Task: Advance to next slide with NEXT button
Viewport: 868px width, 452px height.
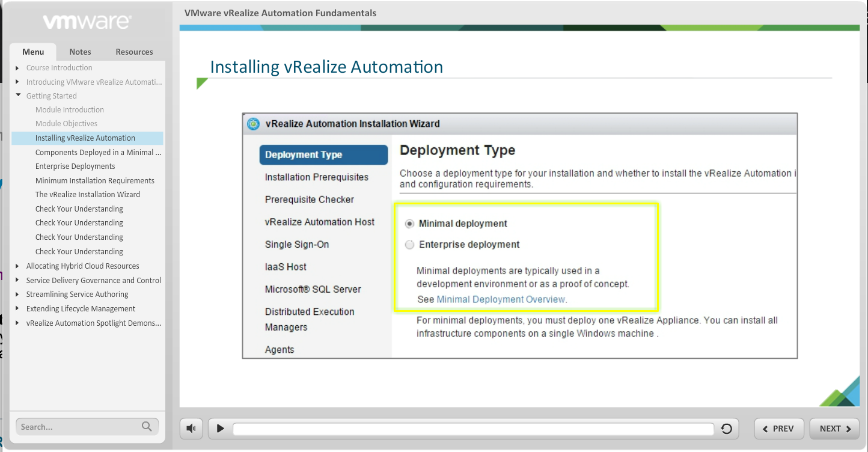Action: click(834, 429)
